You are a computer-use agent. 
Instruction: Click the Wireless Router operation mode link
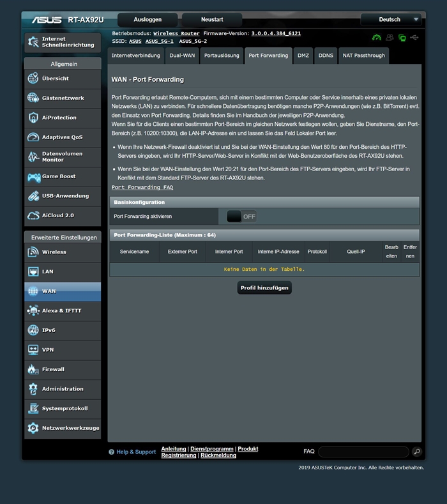point(176,33)
